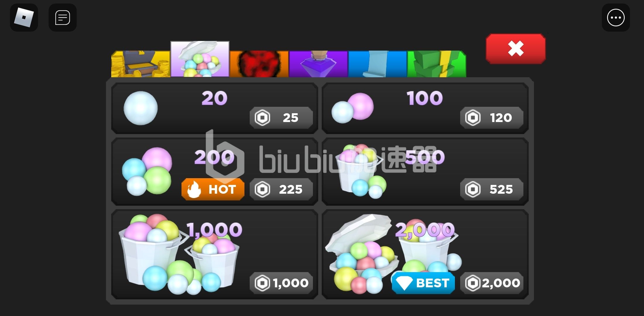Open the Roblox menu logo icon

[x=24, y=18]
